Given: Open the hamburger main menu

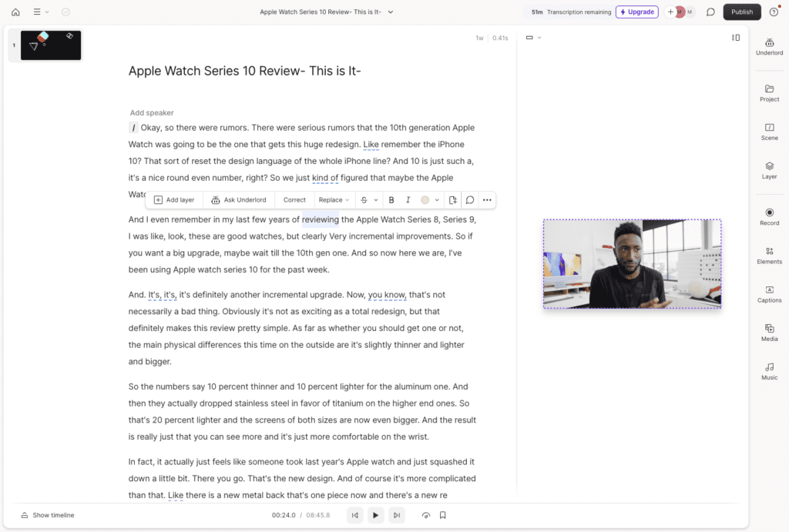Looking at the screenshot, I should 37,12.
